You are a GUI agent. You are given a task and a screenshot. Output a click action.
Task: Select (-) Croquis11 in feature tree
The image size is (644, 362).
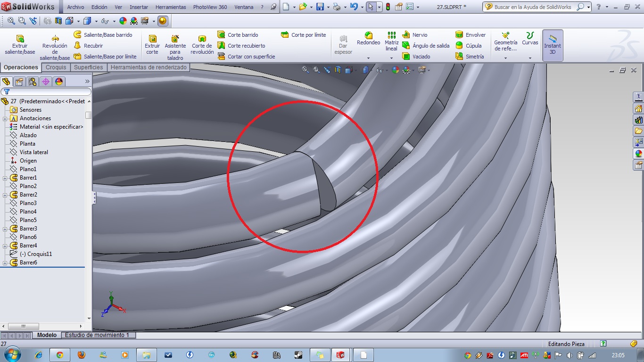click(36, 254)
